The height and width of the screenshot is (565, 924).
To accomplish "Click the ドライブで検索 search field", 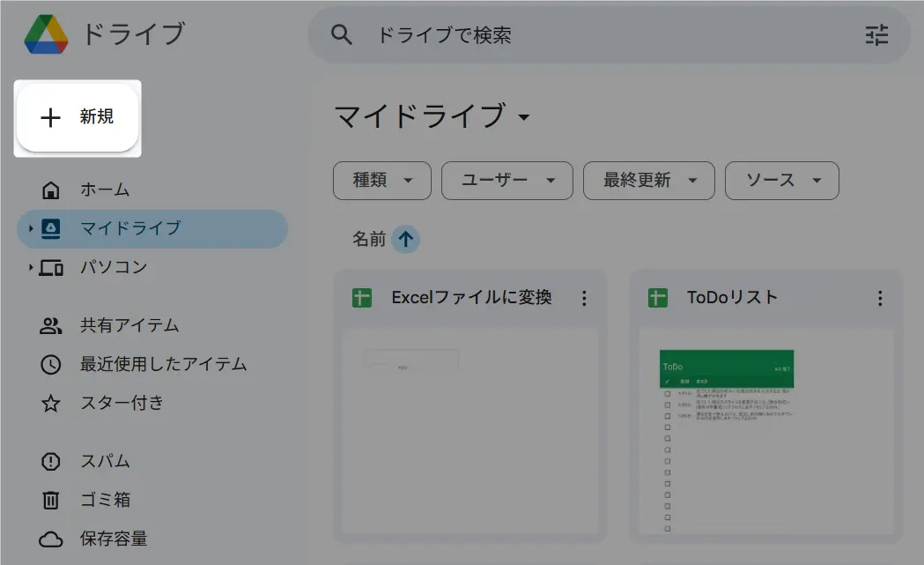I will [599, 35].
